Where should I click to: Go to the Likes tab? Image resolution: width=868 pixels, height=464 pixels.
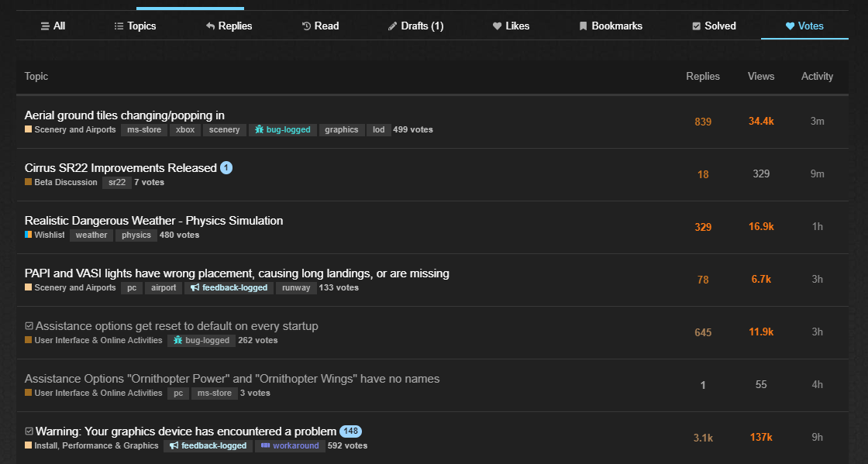click(511, 26)
